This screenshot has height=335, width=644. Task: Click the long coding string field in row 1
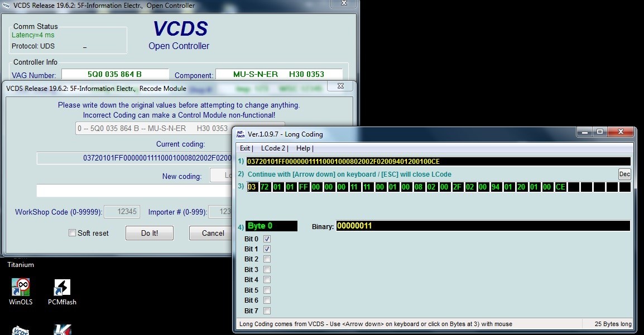(438, 162)
